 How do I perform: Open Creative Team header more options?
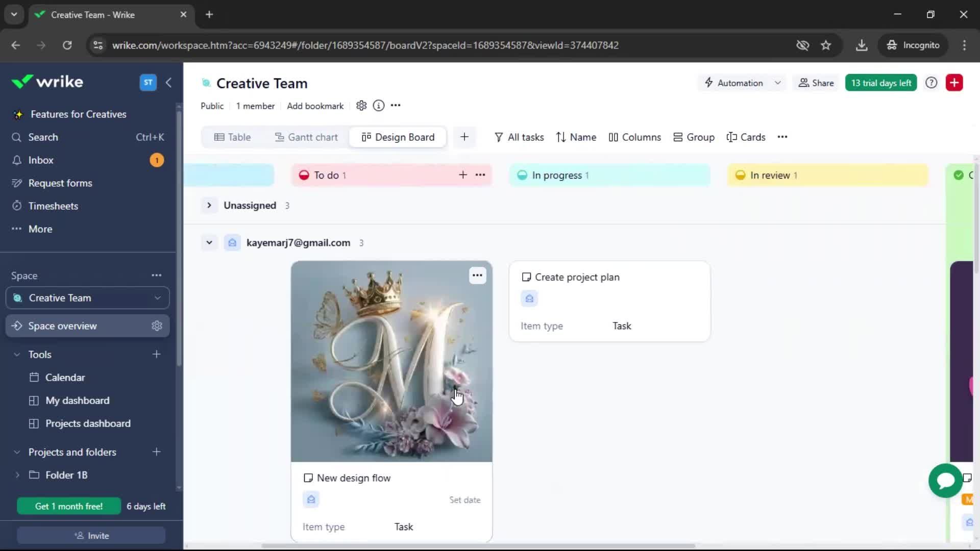[396, 106]
